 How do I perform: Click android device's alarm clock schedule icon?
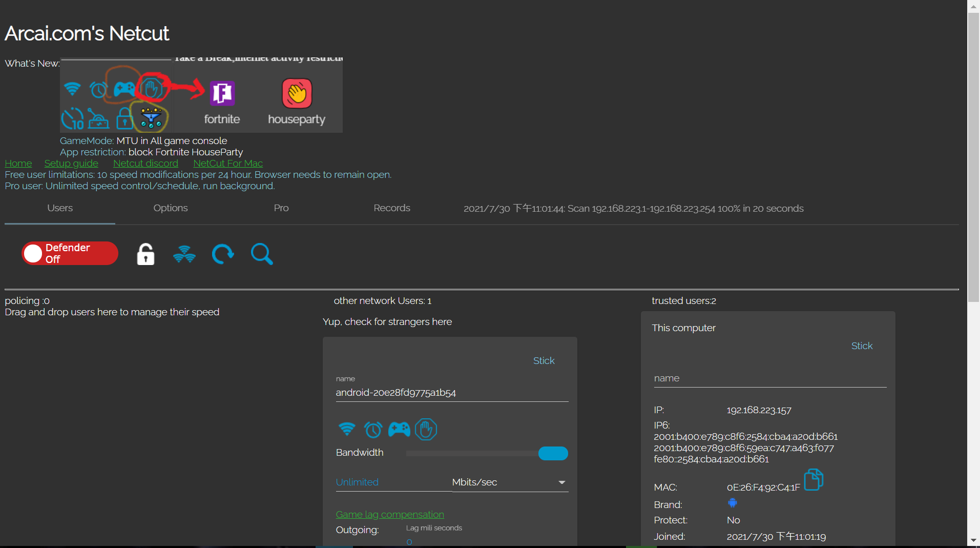[373, 429]
